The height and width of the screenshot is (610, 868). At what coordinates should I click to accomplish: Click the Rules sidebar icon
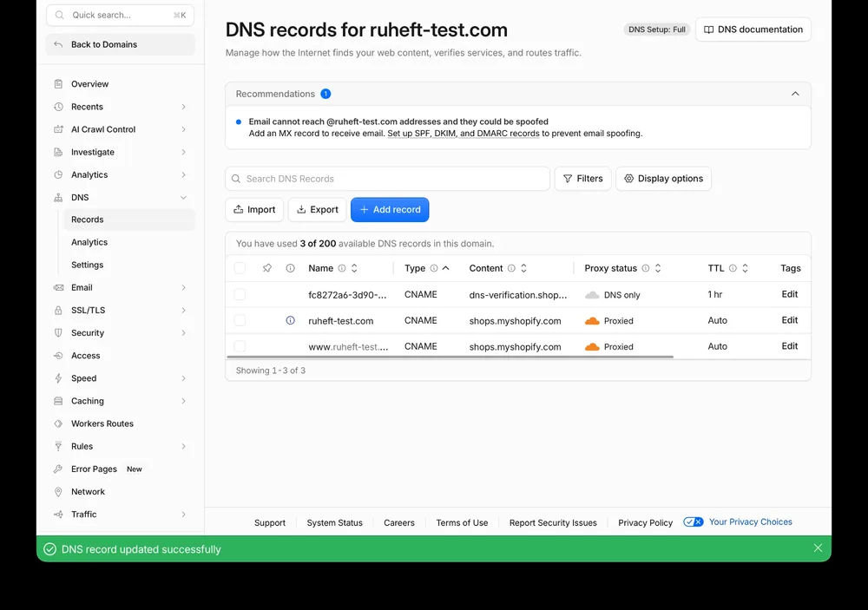click(58, 447)
